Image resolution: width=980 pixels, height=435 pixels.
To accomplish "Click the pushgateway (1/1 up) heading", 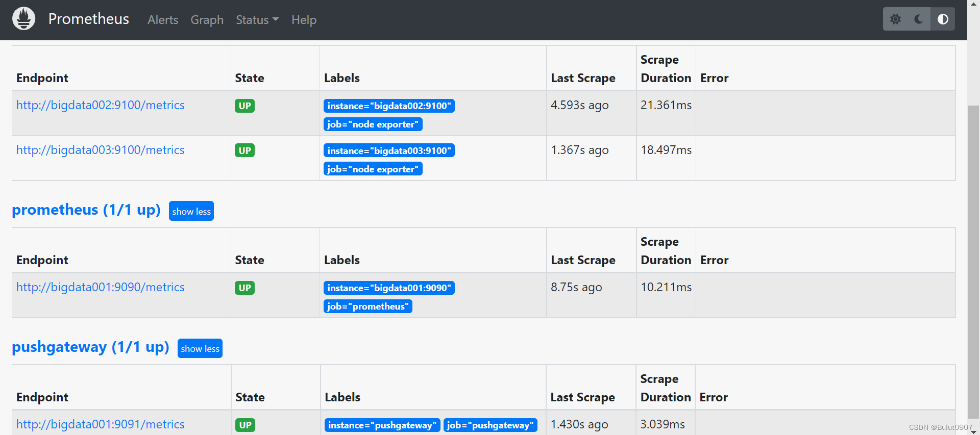I will click(90, 347).
